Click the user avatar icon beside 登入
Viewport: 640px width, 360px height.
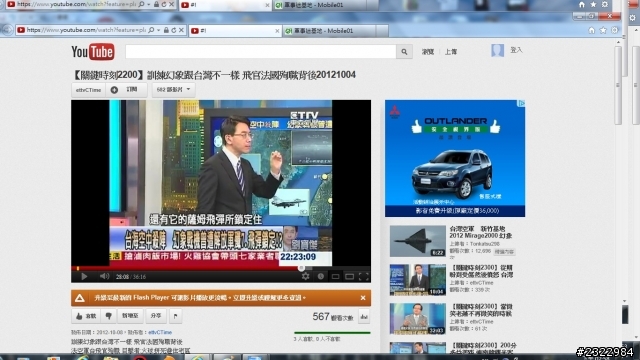pos(497,50)
